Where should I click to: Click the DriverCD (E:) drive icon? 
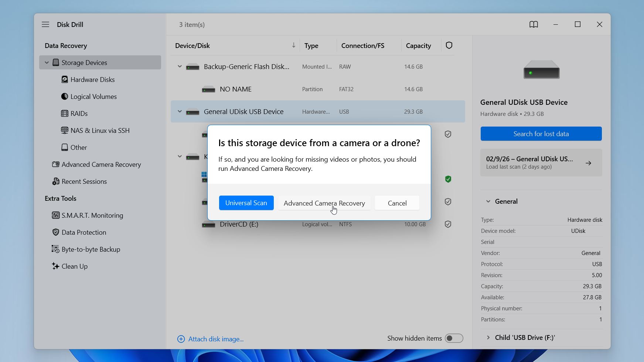(x=208, y=224)
